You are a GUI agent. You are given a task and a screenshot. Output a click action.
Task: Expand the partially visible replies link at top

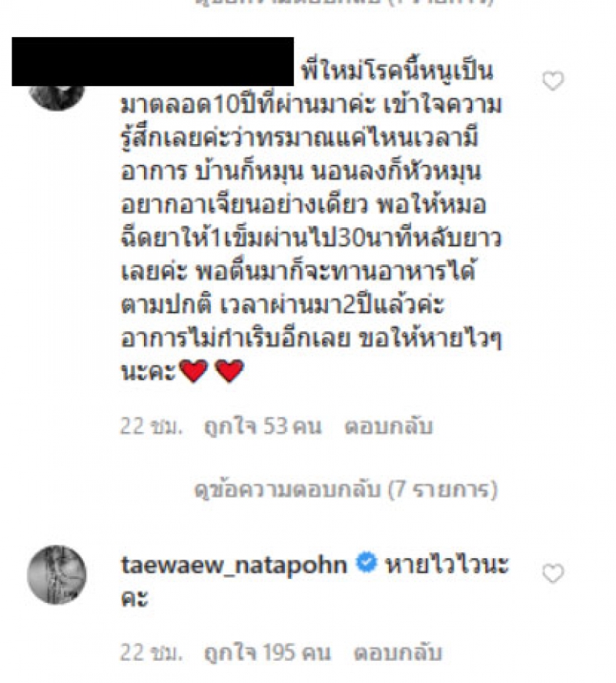pos(346,2)
